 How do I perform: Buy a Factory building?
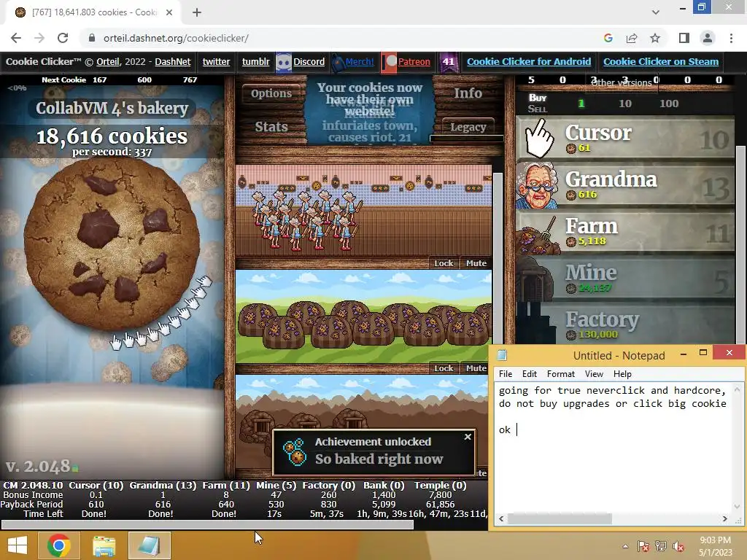[625, 324]
